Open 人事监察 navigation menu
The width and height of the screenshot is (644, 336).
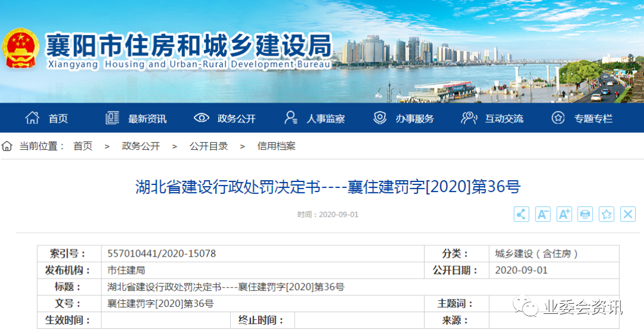(326, 118)
